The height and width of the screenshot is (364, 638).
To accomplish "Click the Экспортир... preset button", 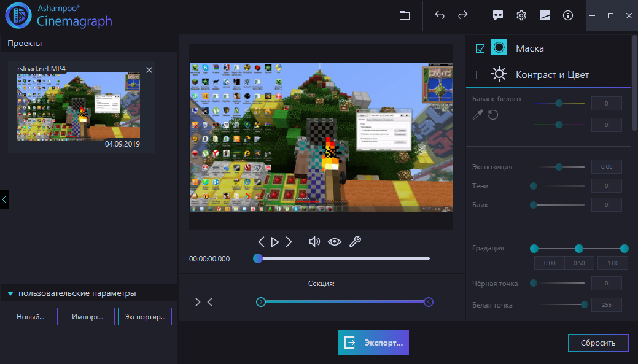I will pos(145,316).
